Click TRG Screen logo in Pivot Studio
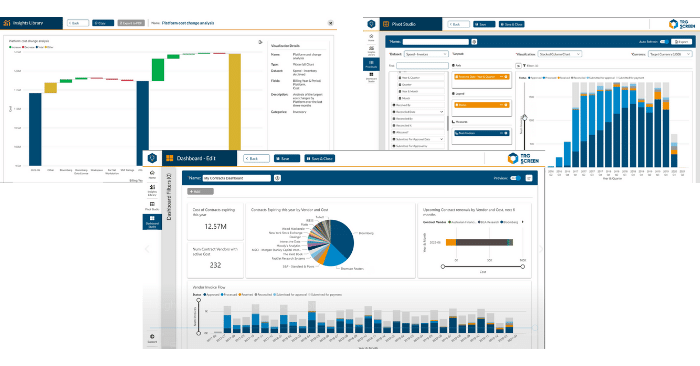700x366 pixels. (x=682, y=24)
